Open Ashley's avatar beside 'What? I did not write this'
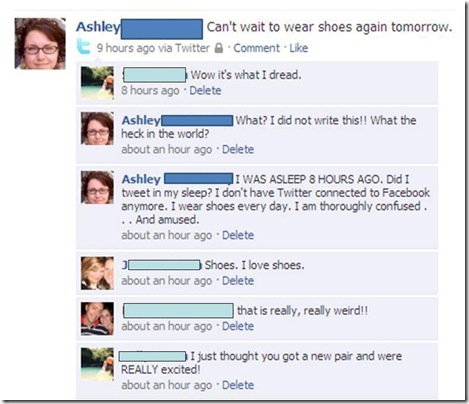The image size is (469, 404). pyautogui.click(x=97, y=129)
